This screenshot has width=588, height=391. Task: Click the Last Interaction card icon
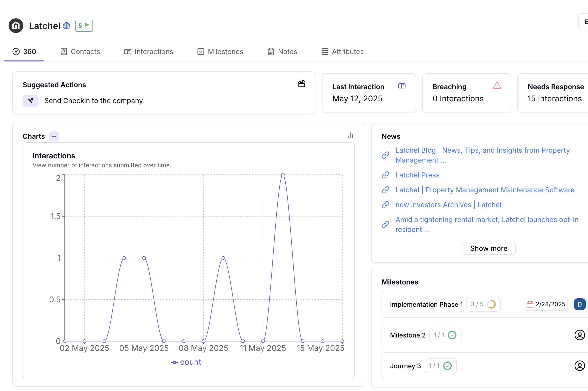(x=402, y=86)
